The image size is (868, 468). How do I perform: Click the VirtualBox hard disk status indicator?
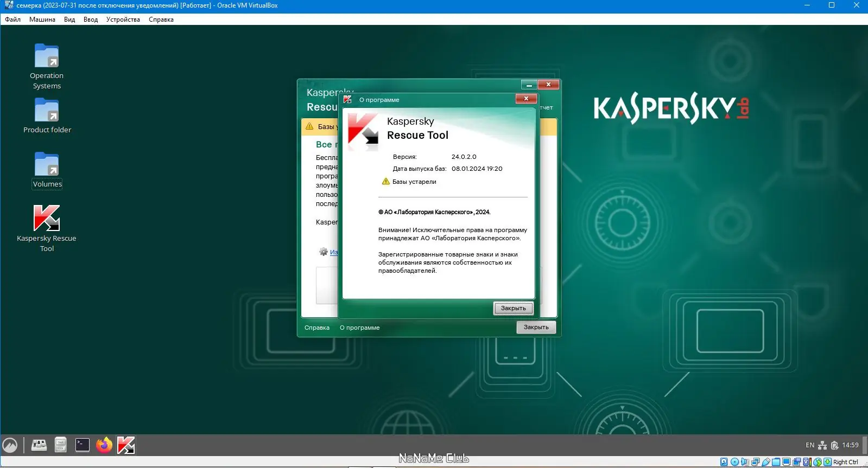coord(724,462)
